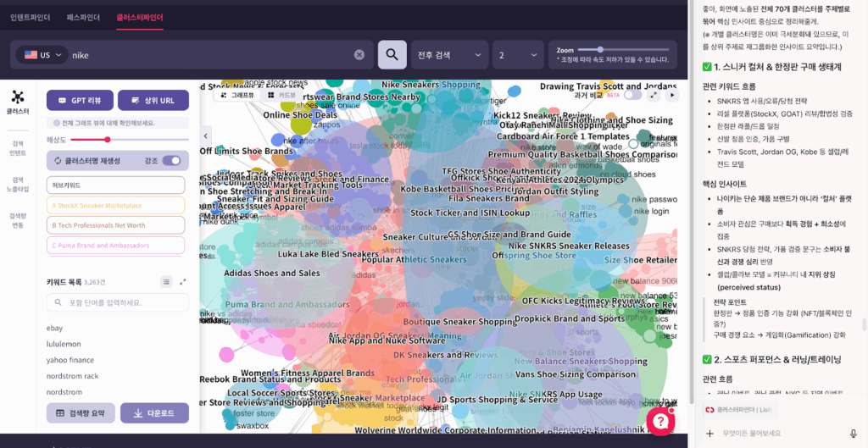This screenshot has height=448, width=868.
Task: Open the 인텐트파인더 tab
Action: click(30, 17)
